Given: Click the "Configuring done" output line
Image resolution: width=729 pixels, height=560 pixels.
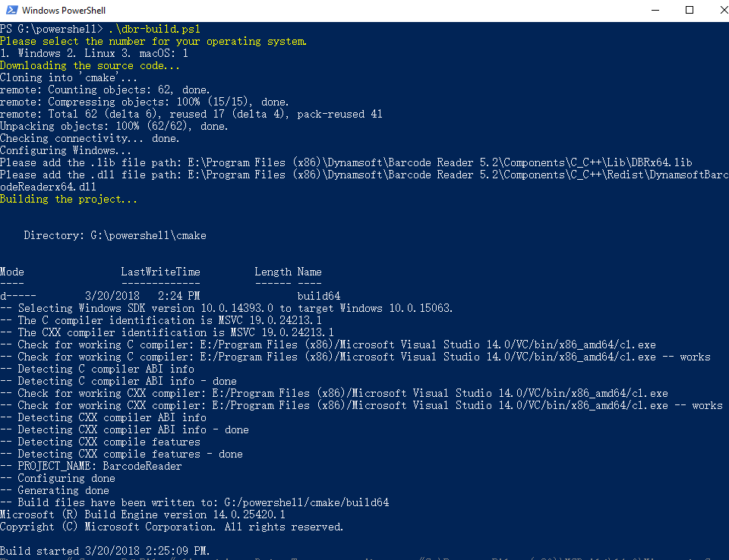Looking at the screenshot, I should point(66,478).
